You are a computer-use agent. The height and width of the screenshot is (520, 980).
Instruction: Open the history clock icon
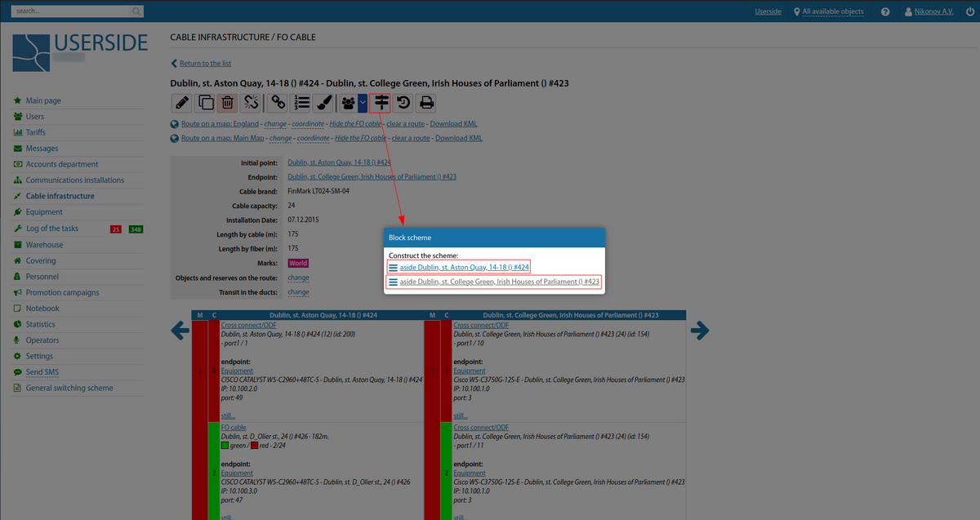tap(403, 103)
